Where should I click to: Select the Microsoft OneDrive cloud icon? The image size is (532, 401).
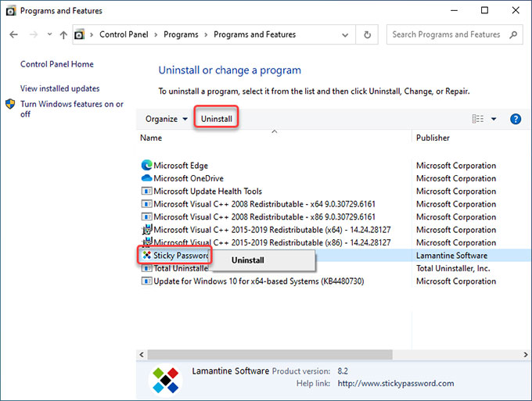[x=146, y=178]
